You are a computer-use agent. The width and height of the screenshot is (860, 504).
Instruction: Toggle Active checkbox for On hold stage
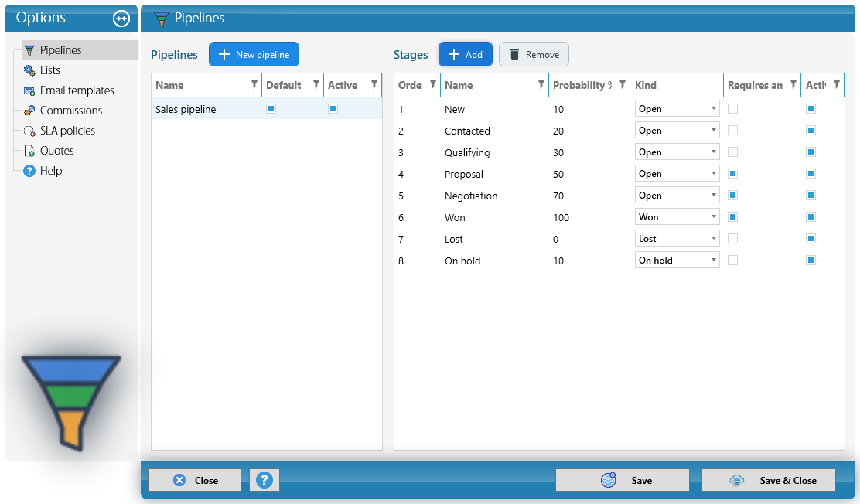click(811, 261)
